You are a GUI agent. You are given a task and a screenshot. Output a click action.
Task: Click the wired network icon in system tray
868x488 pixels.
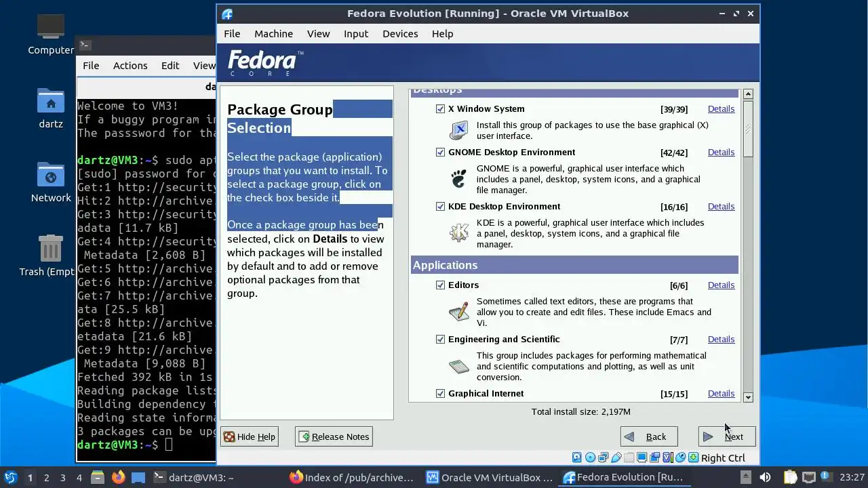(x=809, y=477)
